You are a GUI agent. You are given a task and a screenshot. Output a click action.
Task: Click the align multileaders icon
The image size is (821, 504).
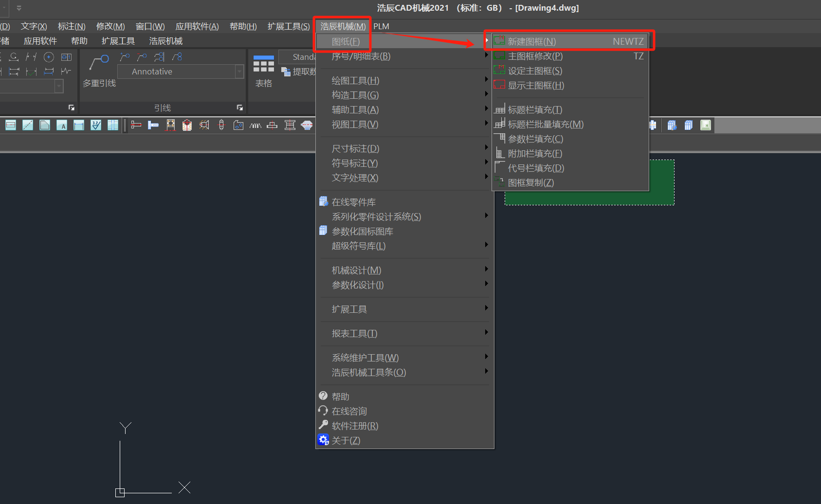click(x=159, y=57)
